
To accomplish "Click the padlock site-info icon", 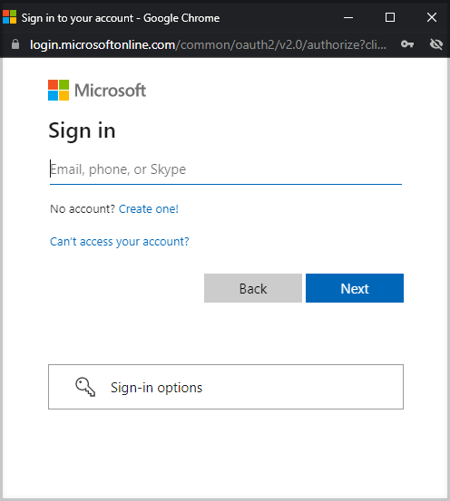I will tap(15, 44).
